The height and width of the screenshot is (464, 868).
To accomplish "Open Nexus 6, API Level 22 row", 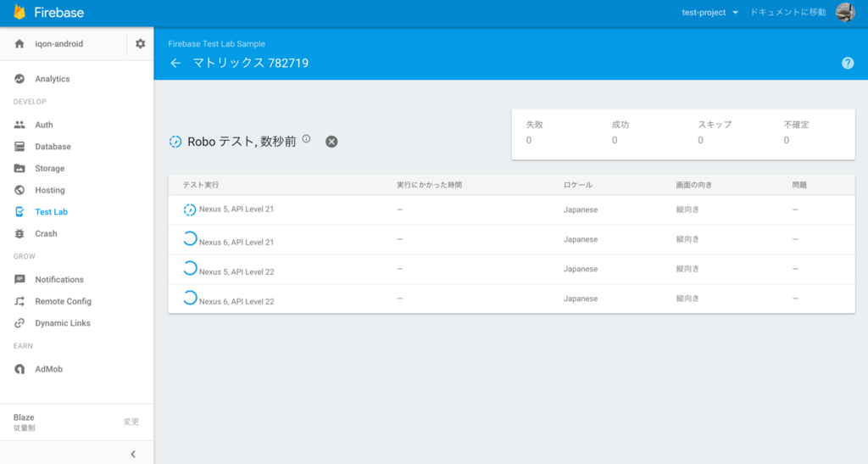I will tap(511, 299).
